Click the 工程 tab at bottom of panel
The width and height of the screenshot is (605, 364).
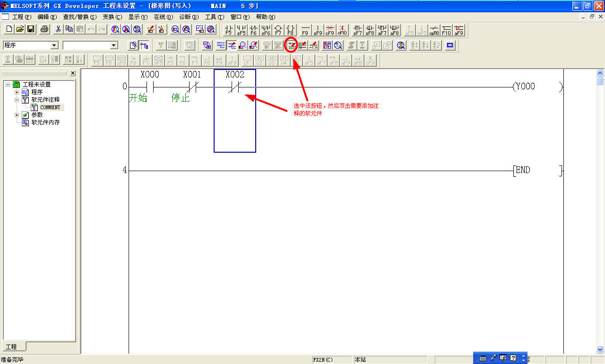coord(11,347)
